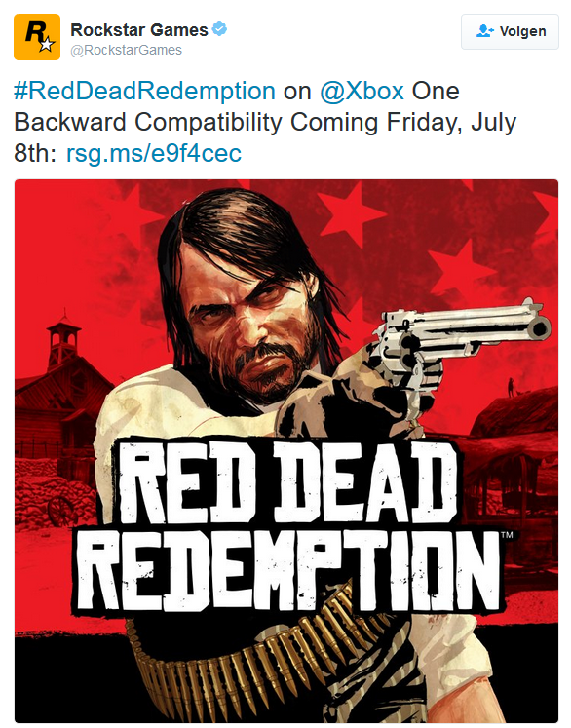Click the white star in Rockstar logo
571x728 pixels.
pyautogui.click(x=46, y=44)
